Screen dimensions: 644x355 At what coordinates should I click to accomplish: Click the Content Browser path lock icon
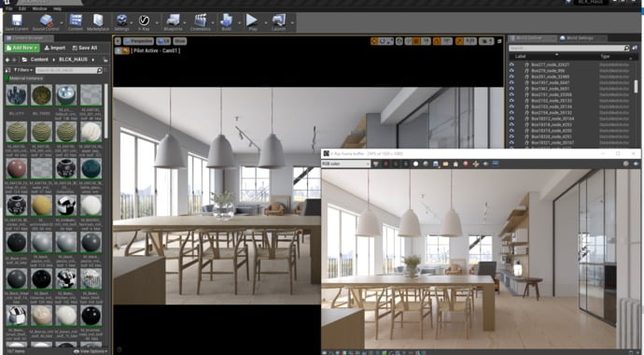(x=105, y=60)
